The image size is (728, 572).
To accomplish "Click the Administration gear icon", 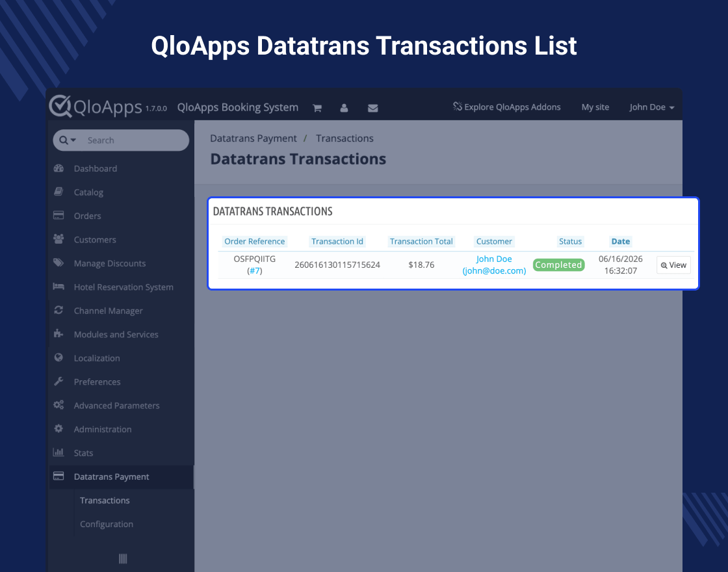I will (58, 428).
